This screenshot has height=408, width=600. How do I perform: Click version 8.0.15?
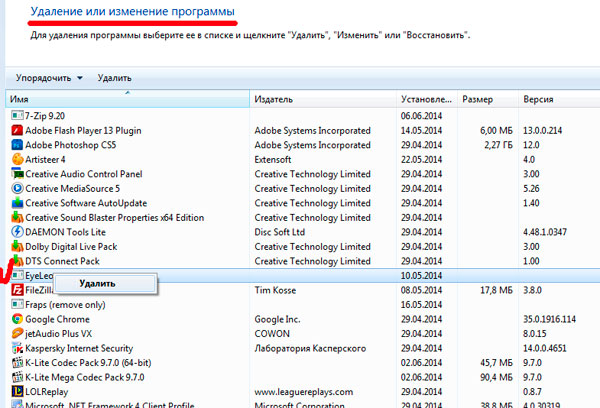point(535,334)
